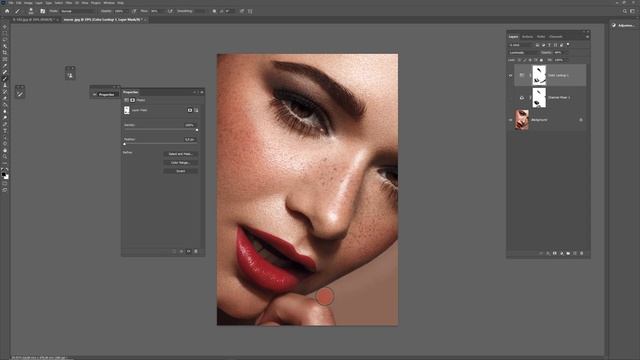Load selection from mask icon
640x360 pixels.
tap(174, 251)
